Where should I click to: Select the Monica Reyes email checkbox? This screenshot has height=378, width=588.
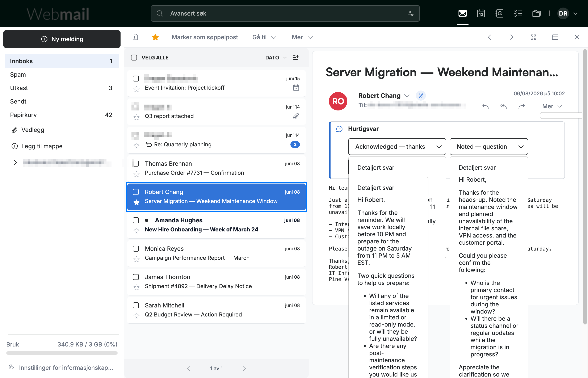[136, 248]
